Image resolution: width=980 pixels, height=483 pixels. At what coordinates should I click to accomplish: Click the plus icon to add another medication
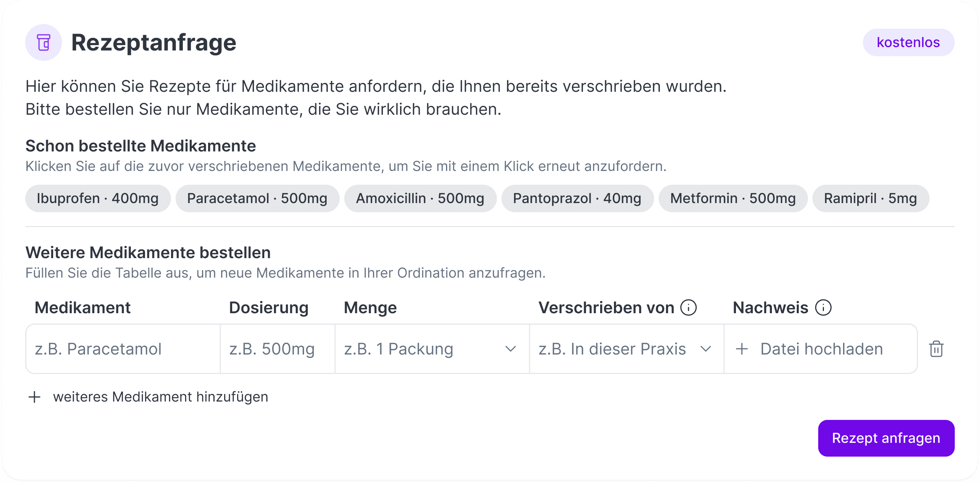(35, 397)
